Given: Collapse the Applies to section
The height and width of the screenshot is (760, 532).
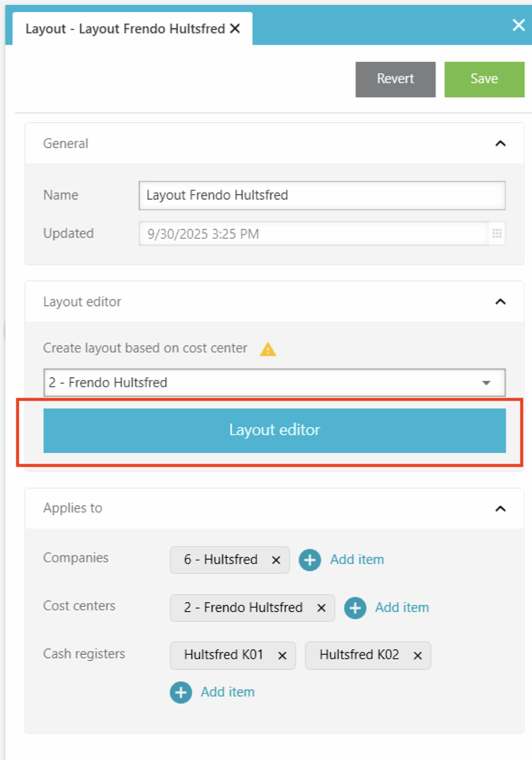Looking at the screenshot, I should pos(500,508).
